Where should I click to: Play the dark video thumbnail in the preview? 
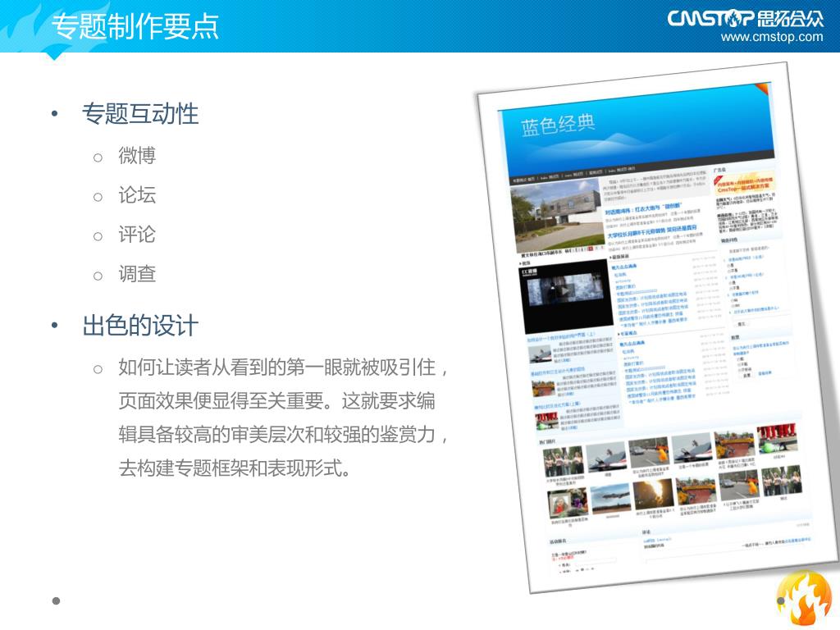[x=566, y=295]
